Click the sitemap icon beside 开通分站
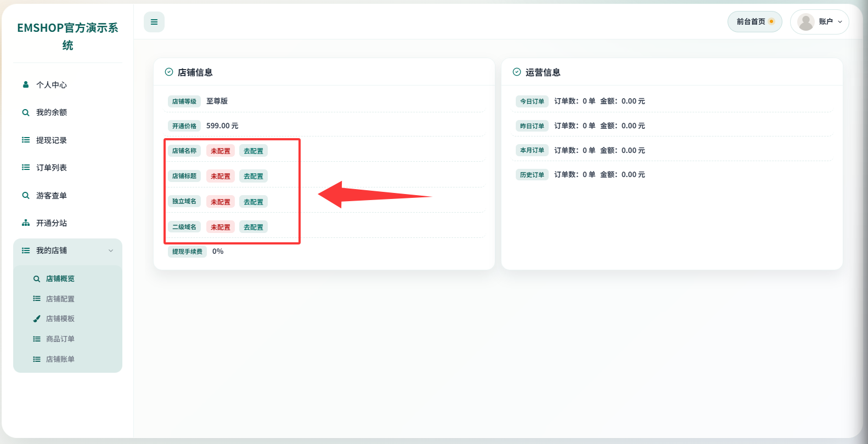Image resolution: width=868 pixels, height=444 pixels. tap(26, 223)
